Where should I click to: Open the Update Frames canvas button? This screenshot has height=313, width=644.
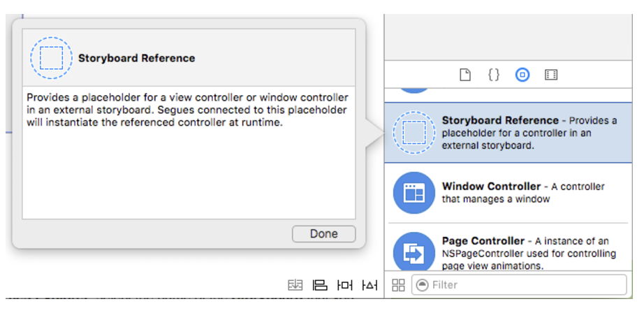pos(295,284)
